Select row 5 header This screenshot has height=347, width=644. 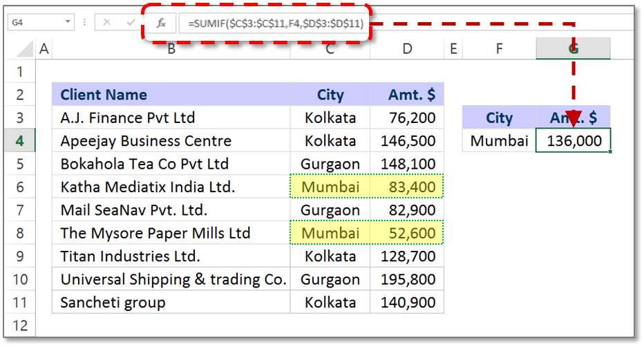(x=20, y=164)
